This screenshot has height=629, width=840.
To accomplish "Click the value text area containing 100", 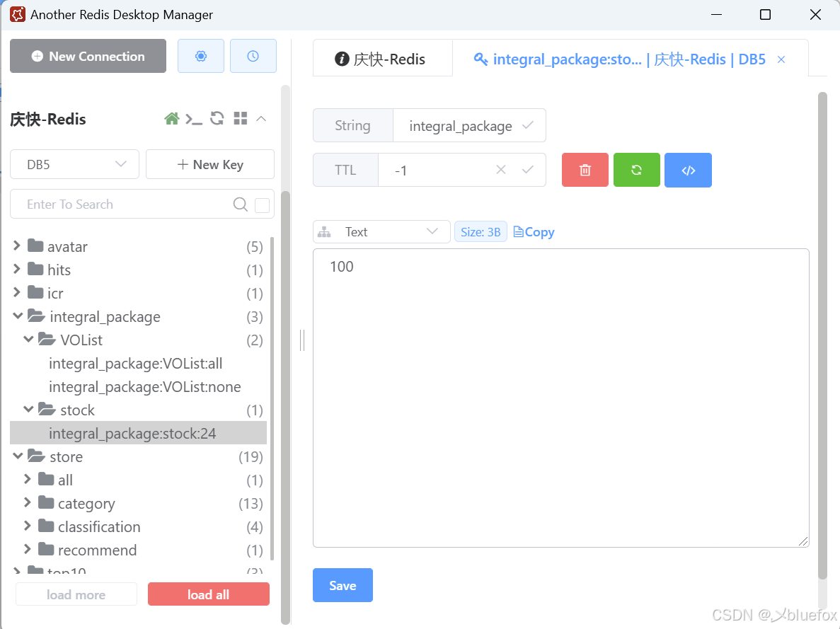I will (x=561, y=398).
